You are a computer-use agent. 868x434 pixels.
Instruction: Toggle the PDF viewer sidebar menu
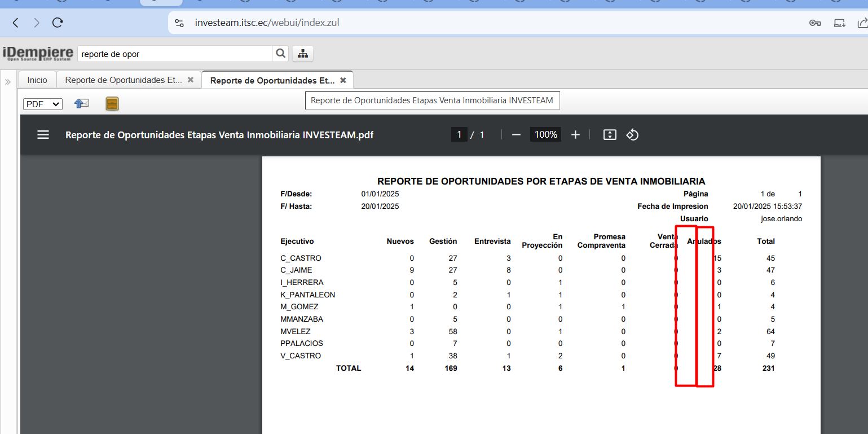tap(43, 135)
